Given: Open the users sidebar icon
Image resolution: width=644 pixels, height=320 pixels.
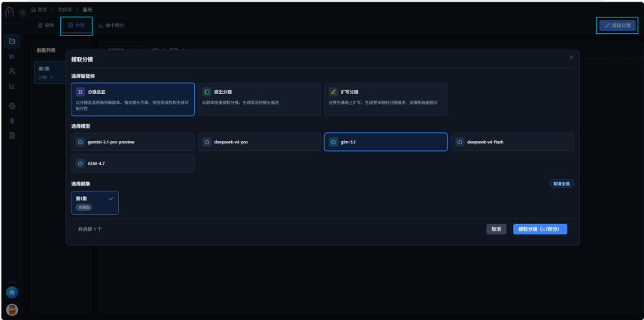Looking at the screenshot, I should 12,71.
